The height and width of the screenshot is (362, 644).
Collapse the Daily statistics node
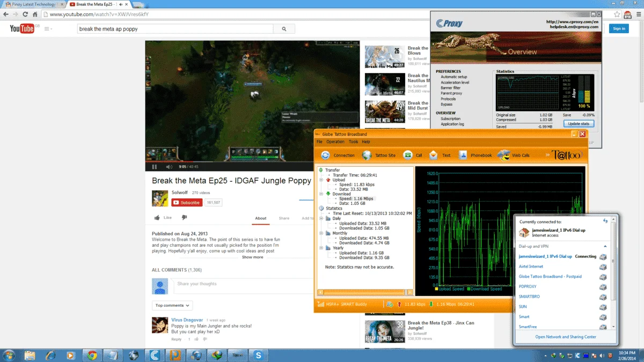[321, 218]
